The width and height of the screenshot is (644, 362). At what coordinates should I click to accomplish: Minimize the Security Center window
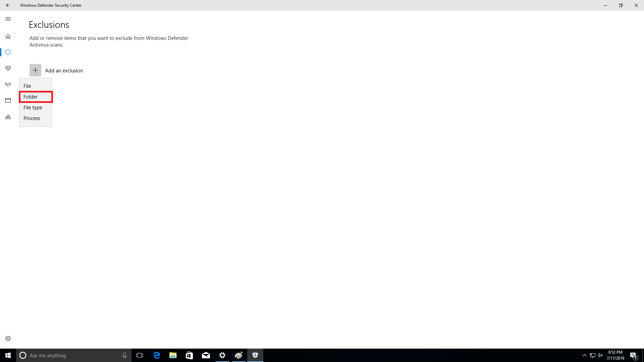coord(605,5)
